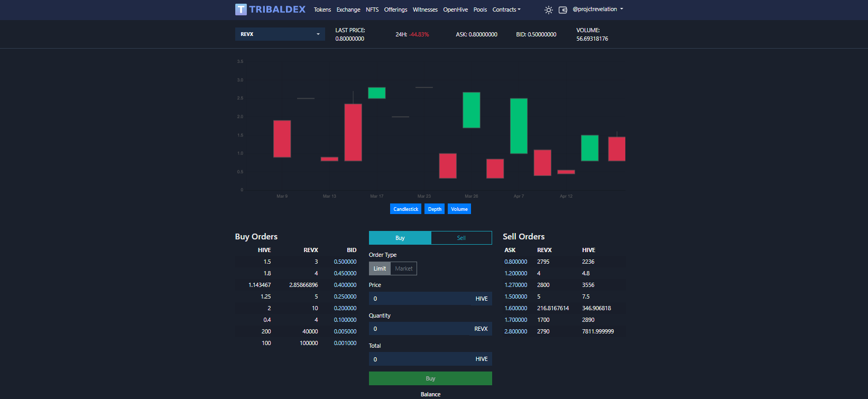The image size is (868, 399).
Task: Select the 1.500000 ask price
Action: pyautogui.click(x=515, y=296)
